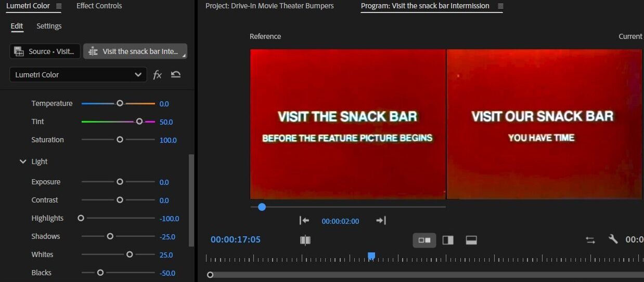Screen dimensions: 644x282
Task: Select the Side by Side view
Action: coord(424,240)
